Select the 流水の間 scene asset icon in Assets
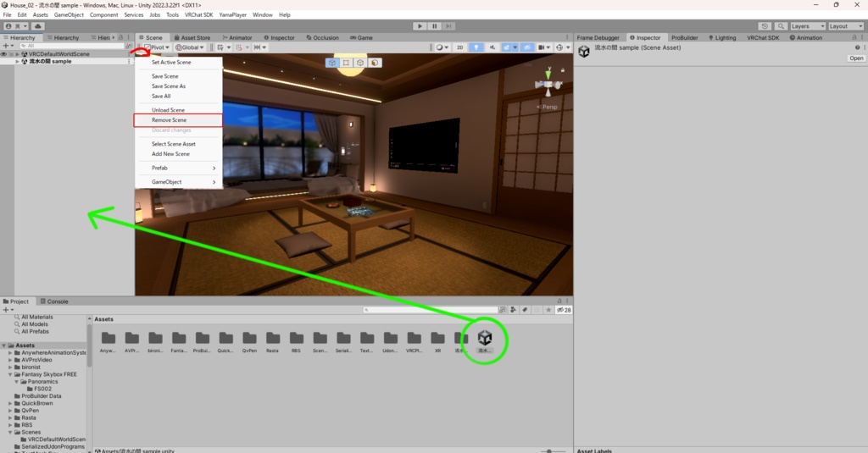The height and width of the screenshot is (453, 868). (484, 337)
